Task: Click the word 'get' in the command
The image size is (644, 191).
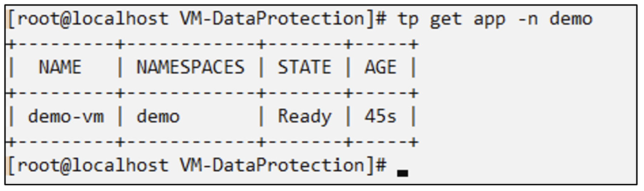Action: (x=446, y=19)
